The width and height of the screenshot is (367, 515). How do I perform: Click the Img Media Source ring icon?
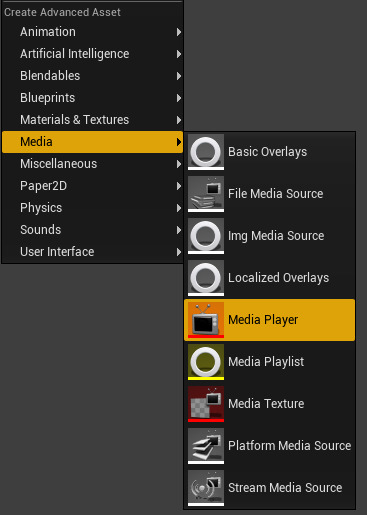pos(206,236)
